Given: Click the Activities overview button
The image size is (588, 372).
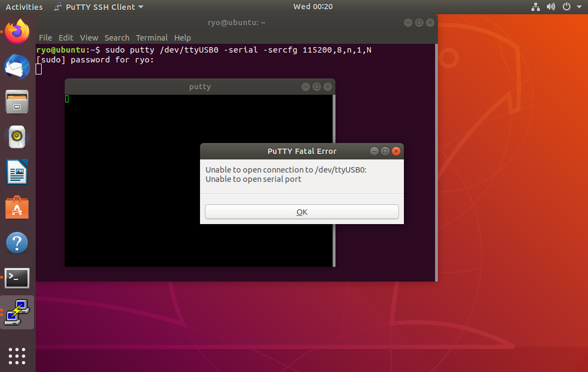Looking at the screenshot, I should [x=24, y=7].
